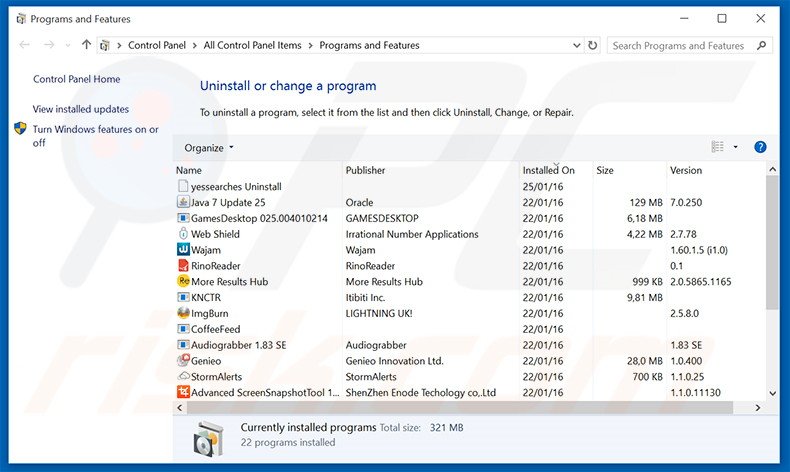The height and width of the screenshot is (472, 790).
Task: Open the Organize menu
Action: point(209,148)
